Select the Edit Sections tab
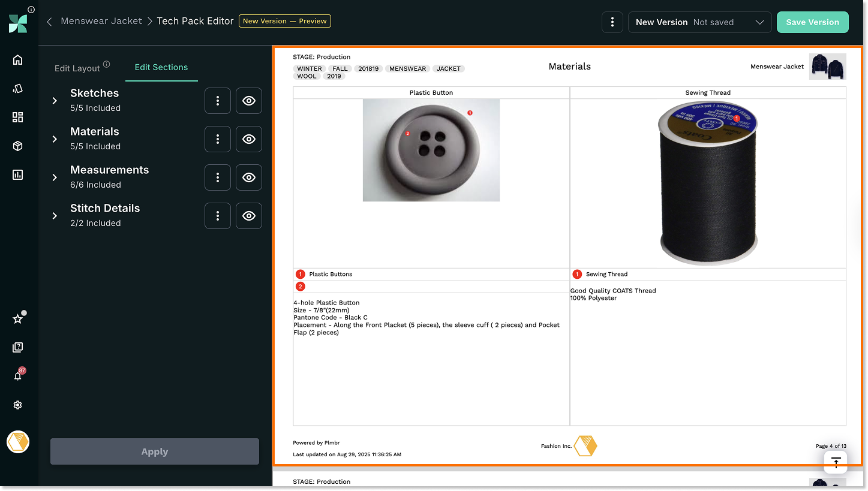Image resolution: width=868 pixels, height=491 pixels. [x=161, y=67]
